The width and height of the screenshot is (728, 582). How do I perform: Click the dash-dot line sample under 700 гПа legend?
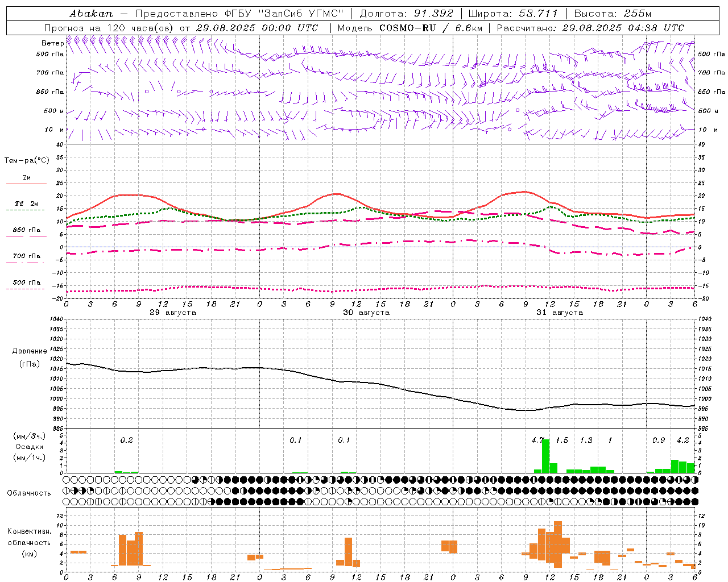coord(25,262)
